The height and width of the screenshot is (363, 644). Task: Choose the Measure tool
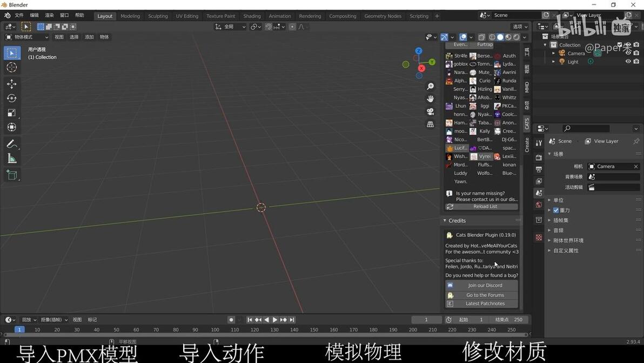(x=12, y=159)
